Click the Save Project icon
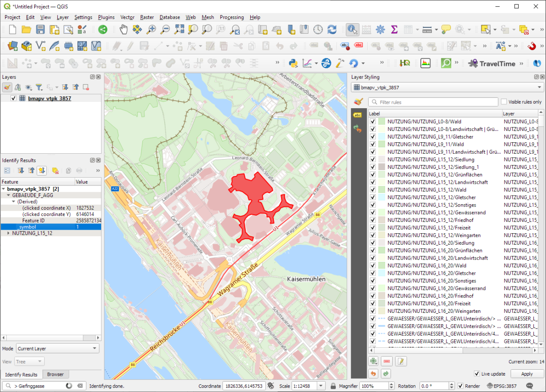The width and height of the screenshot is (546, 392). tap(40, 29)
